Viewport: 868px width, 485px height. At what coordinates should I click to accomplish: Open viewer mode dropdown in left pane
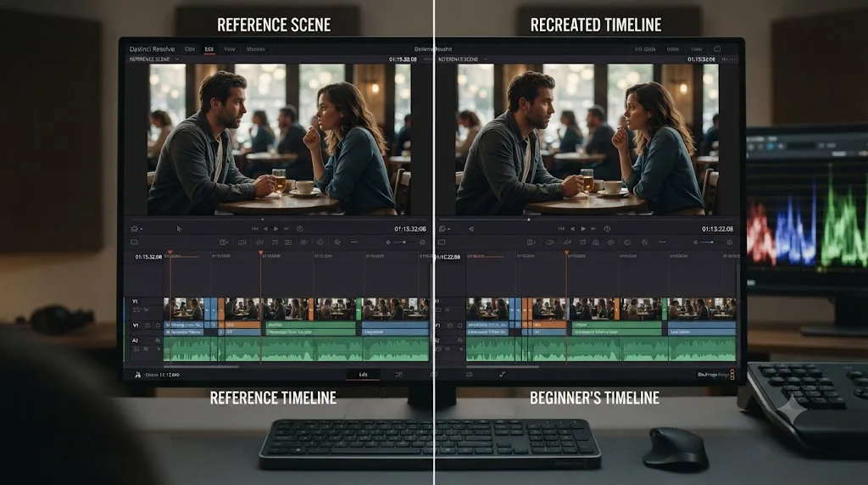[136, 229]
